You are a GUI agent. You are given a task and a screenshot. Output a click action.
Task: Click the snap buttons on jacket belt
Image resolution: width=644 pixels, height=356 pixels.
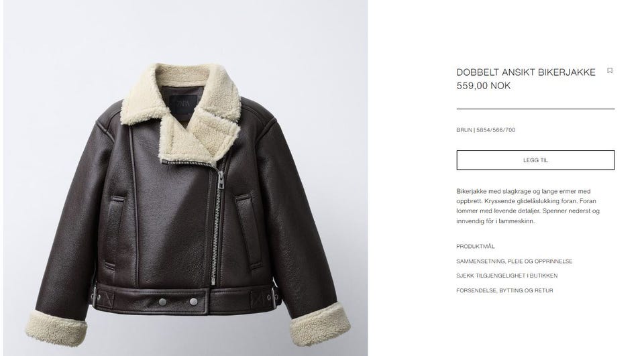pyautogui.click(x=178, y=302)
